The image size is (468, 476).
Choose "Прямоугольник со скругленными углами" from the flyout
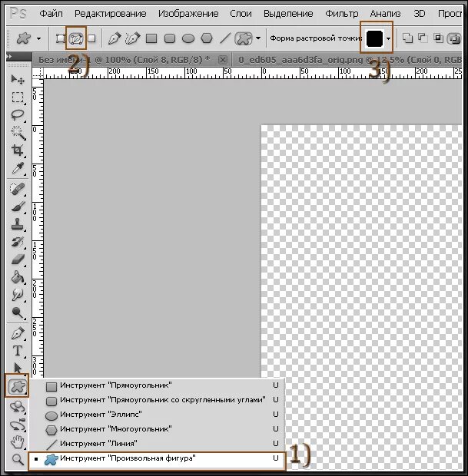(157, 400)
